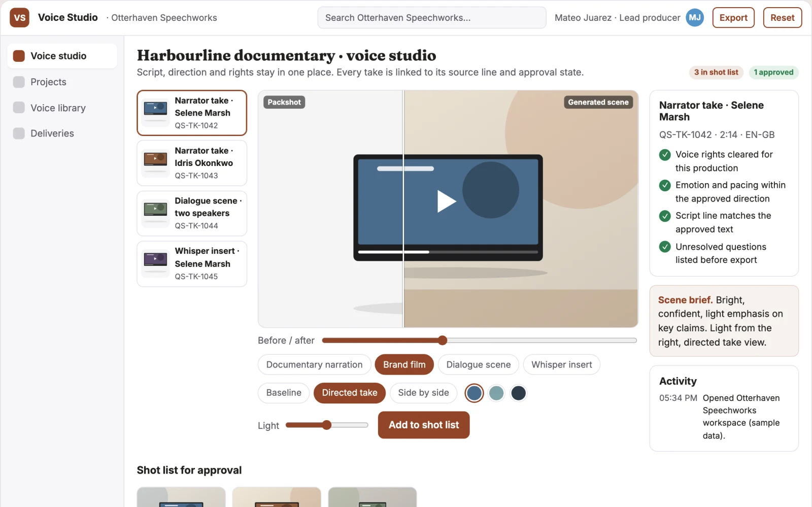Open the MJ user avatar
Viewport: 812px width, 507px height.
pyautogui.click(x=695, y=18)
